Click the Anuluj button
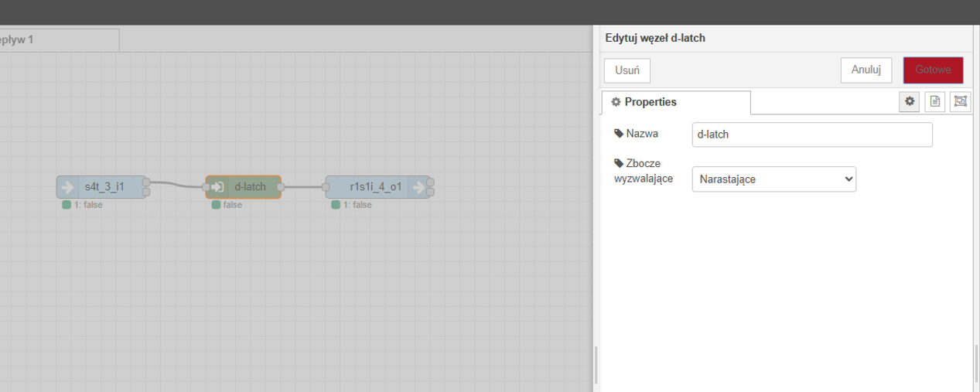 866,70
